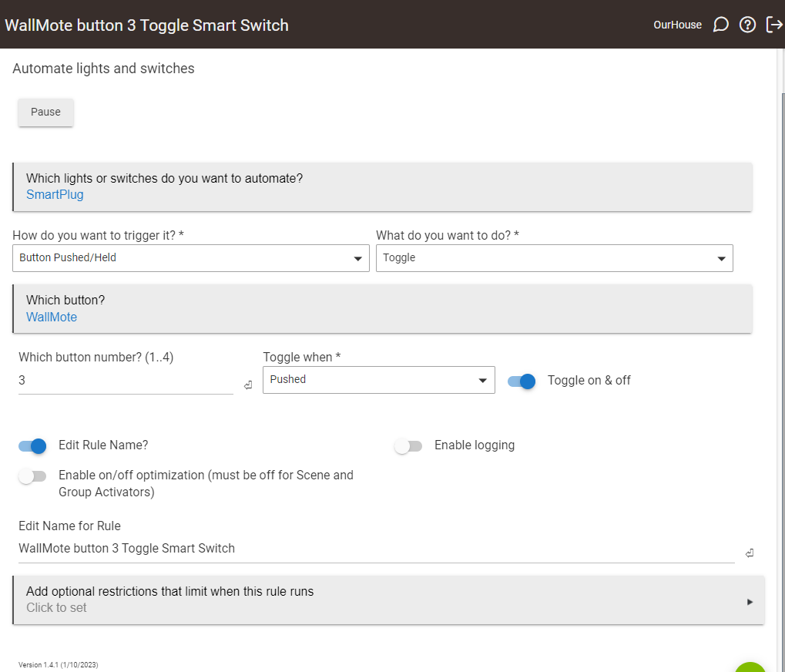This screenshot has width=785, height=672.
Task: Click enter icon beside button number field
Action: point(247,385)
